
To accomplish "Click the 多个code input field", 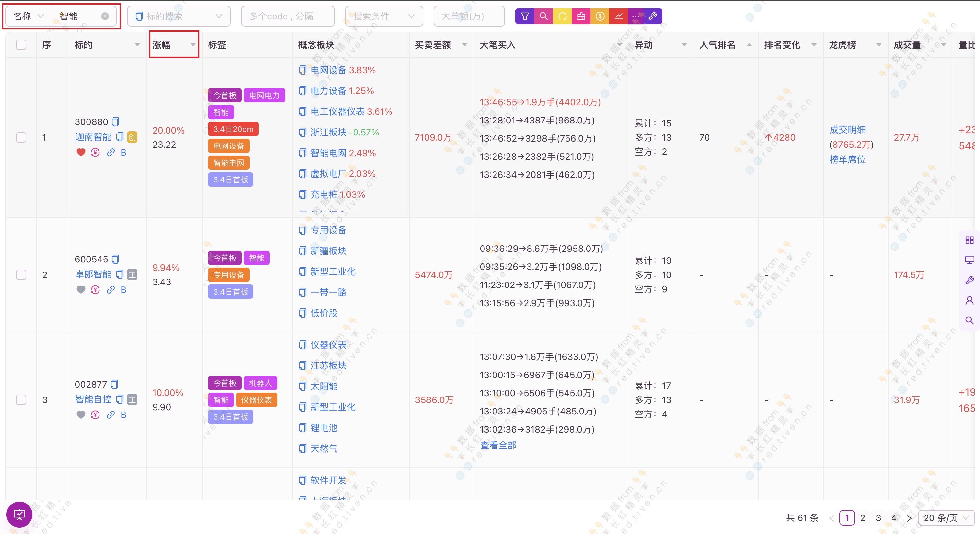I will pyautogui.click(x=287, y=16).
